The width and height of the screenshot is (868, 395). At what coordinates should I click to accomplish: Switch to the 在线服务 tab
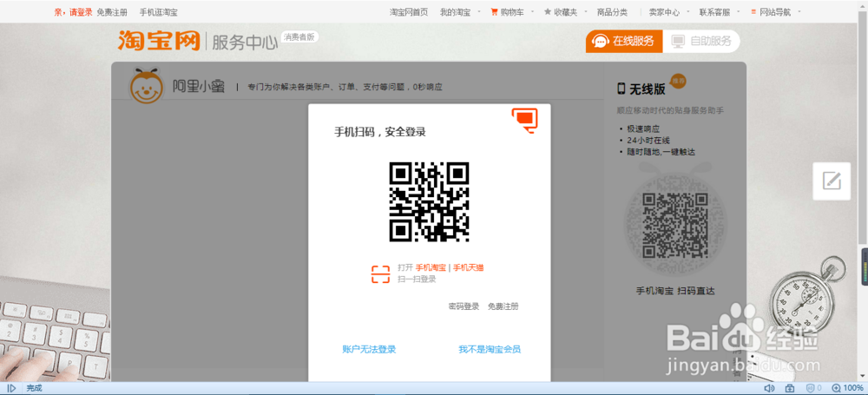624,41
